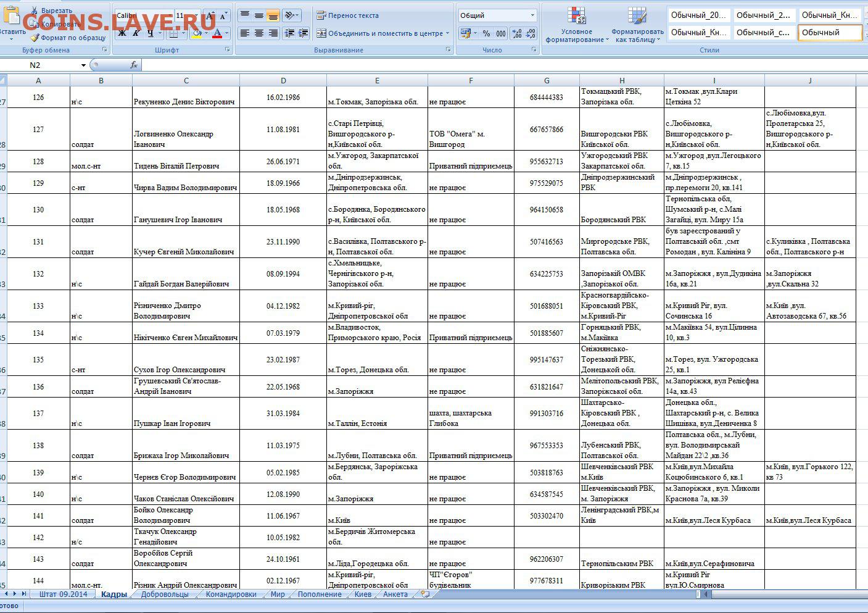Viewport: 868px width, 613px height.
Task: Toggle Перенос текста wrap text
Action: (x=348, y=15)
